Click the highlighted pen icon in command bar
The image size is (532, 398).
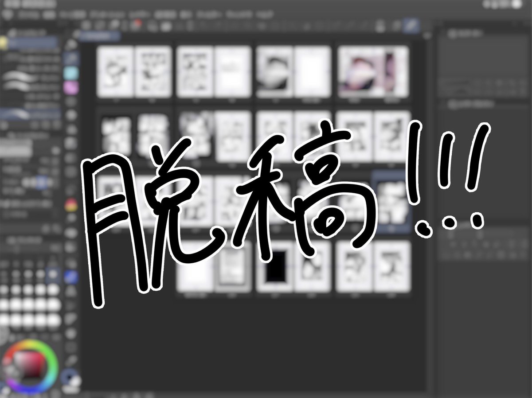click(411, 26)
